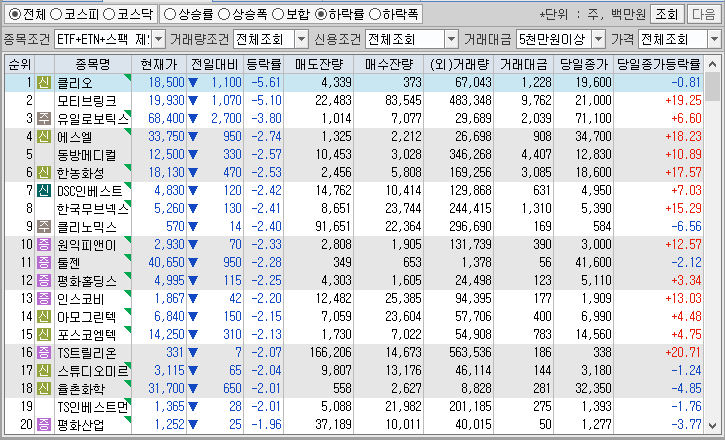Select the 코스닥 radio button

click(109, 14)
